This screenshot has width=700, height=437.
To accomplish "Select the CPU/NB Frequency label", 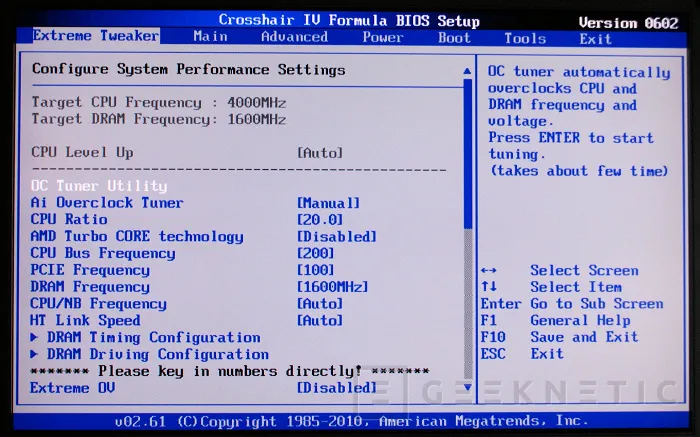I will 98,304.
